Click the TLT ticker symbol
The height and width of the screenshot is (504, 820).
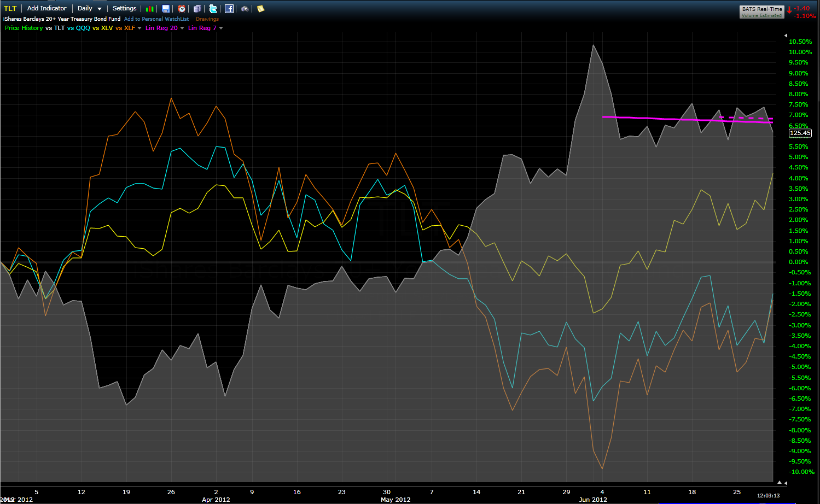10,8
